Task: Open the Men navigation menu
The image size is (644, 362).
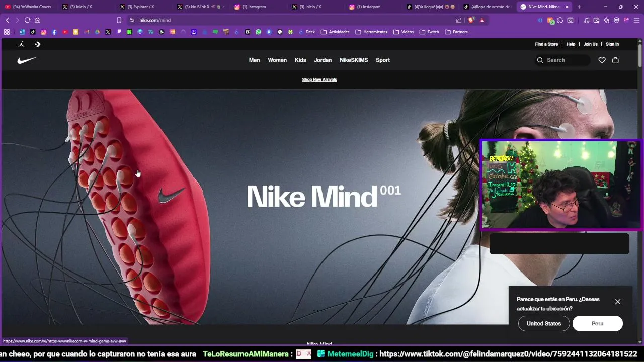Action: click(x=254, y=60)
